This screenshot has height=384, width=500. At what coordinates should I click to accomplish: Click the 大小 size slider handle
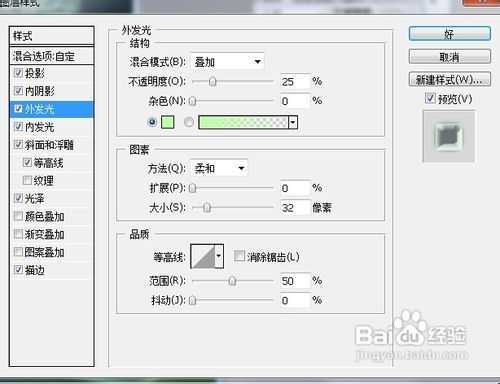point(207,208)
